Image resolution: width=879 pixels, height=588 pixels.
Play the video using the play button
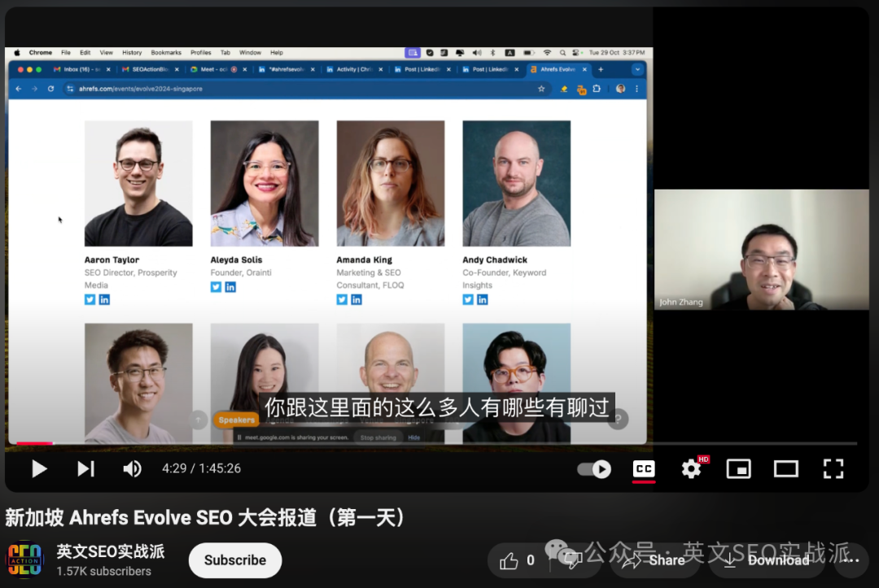(38, 468)
